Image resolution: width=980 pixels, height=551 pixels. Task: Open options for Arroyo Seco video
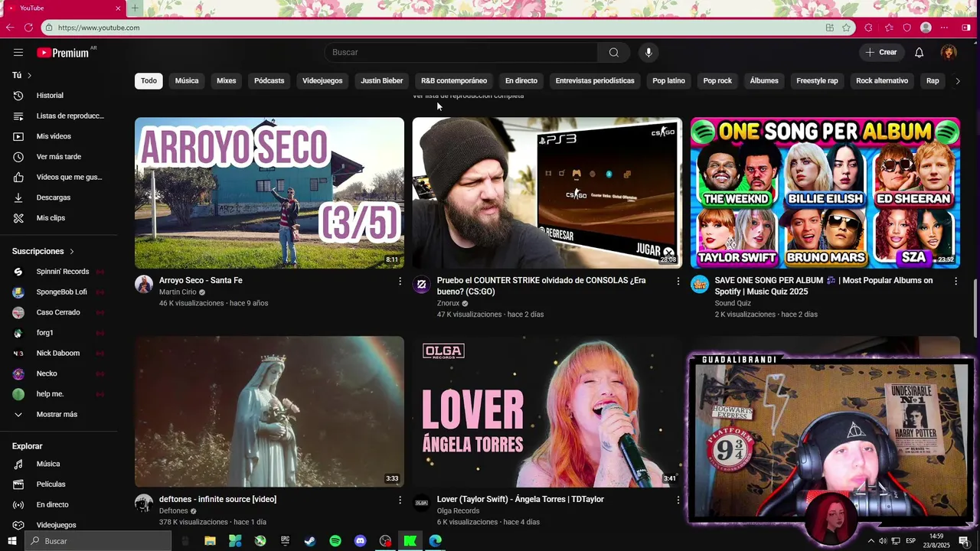[x=400, y=282]
